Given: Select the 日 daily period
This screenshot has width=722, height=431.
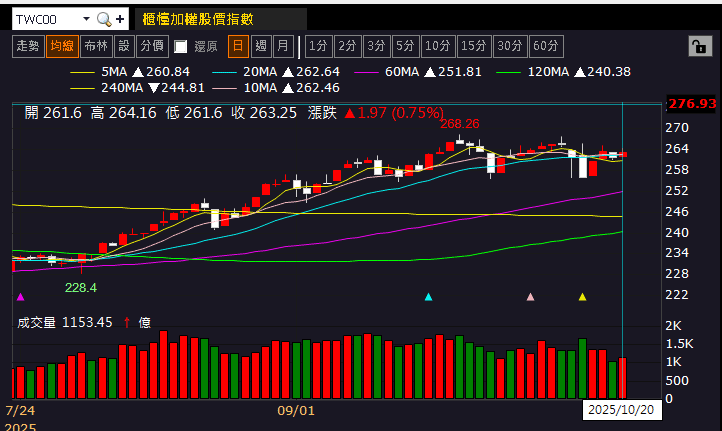Looking at the screenshot, I should point(238,46).
